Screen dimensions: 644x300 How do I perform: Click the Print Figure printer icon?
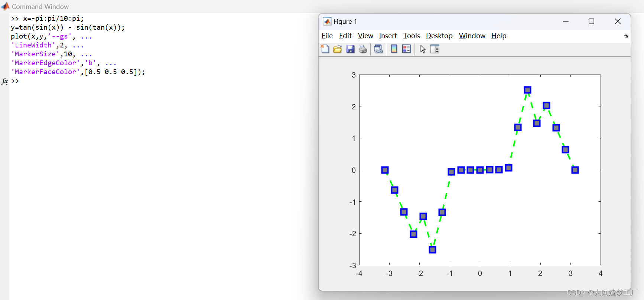pos(363,49)
